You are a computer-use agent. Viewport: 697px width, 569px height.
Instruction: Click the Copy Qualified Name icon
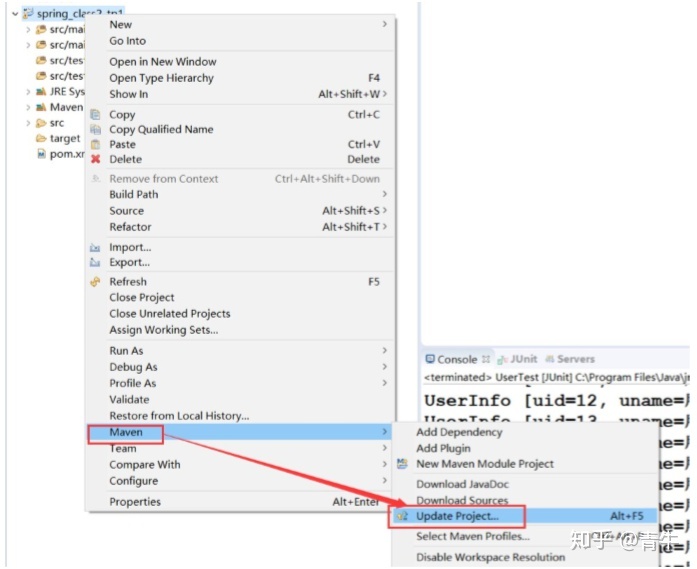click(x=95, y=129)
